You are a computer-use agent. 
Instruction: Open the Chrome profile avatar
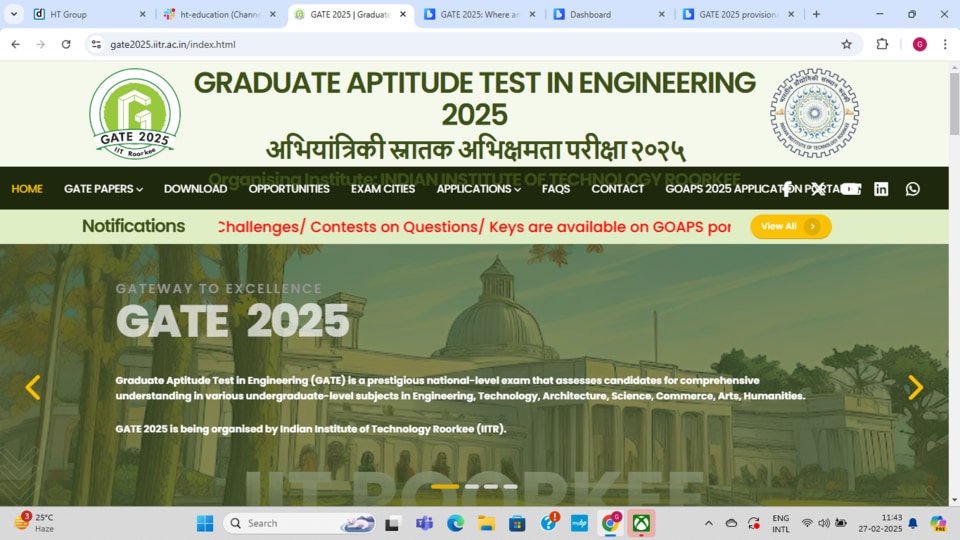tap(920, 44)
